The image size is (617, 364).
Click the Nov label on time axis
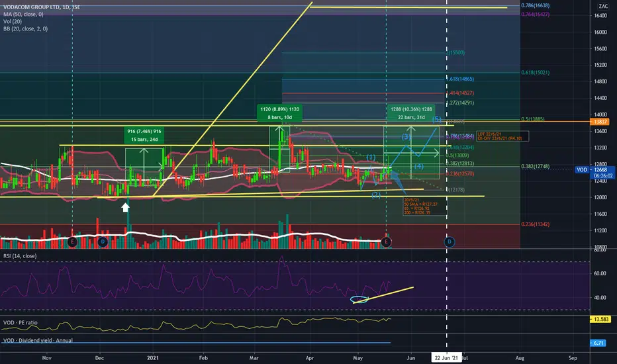click(x=46, y=357)
